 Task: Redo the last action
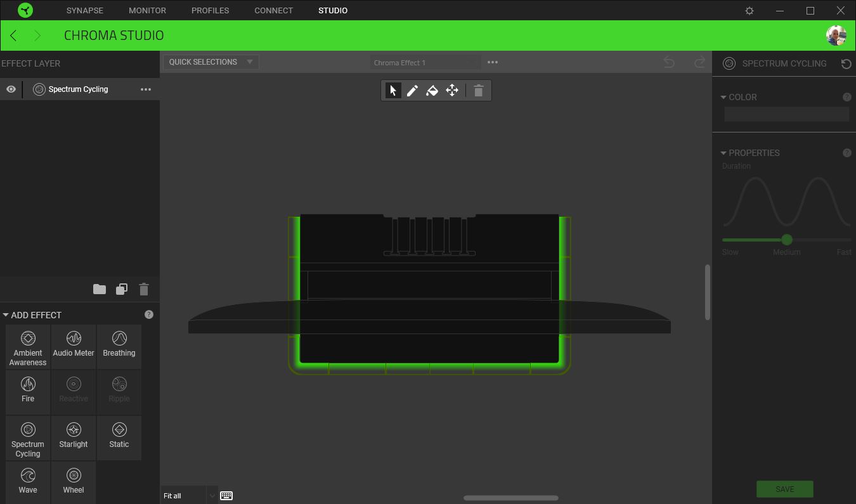point(699,61)
